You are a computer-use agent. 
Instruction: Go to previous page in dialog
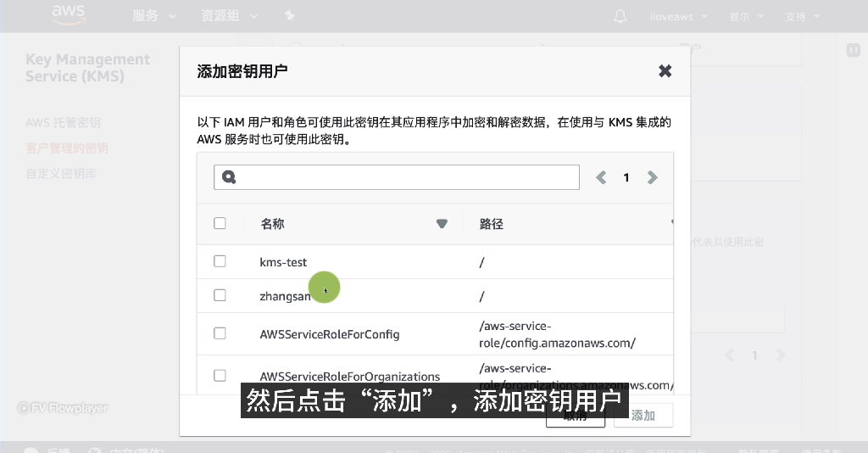click(601, 177)
